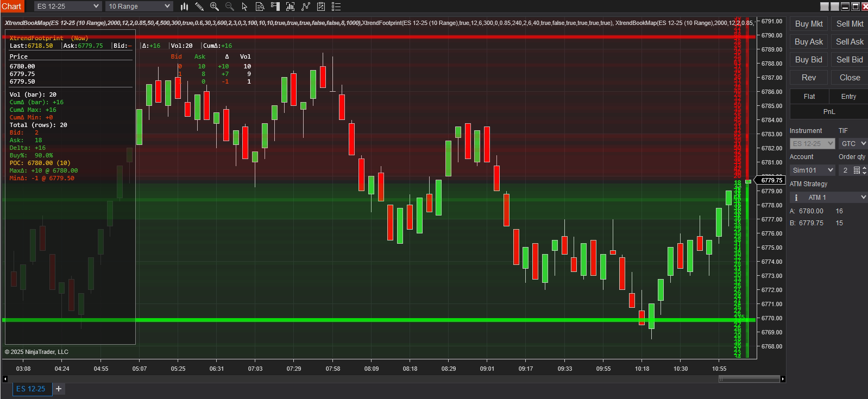The height and width of the screenshot is (399, 868).
Task: Open the bar type chart style icon
Action: coord(184,7)
